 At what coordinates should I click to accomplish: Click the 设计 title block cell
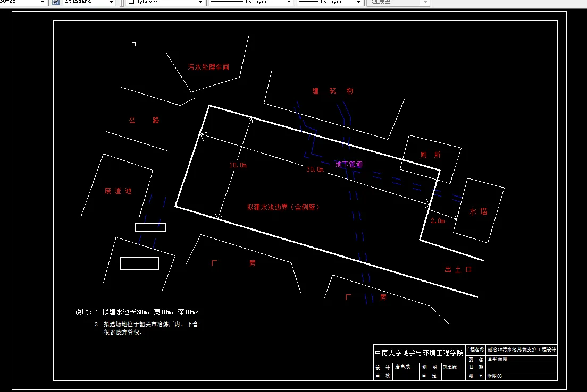383,368
